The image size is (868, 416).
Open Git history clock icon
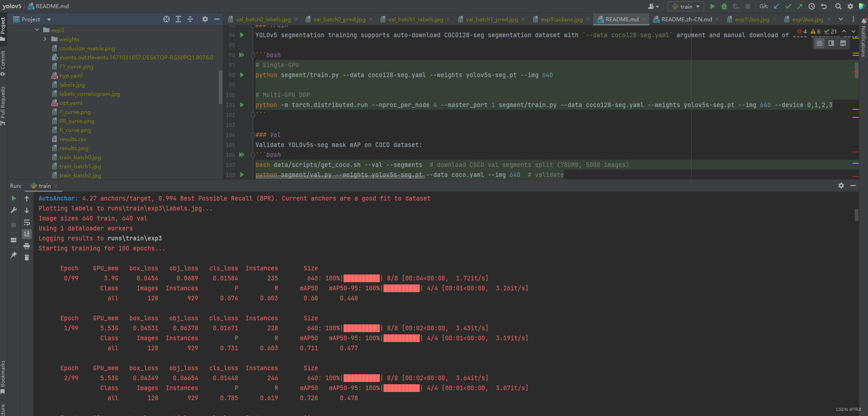tap(812, 6)
